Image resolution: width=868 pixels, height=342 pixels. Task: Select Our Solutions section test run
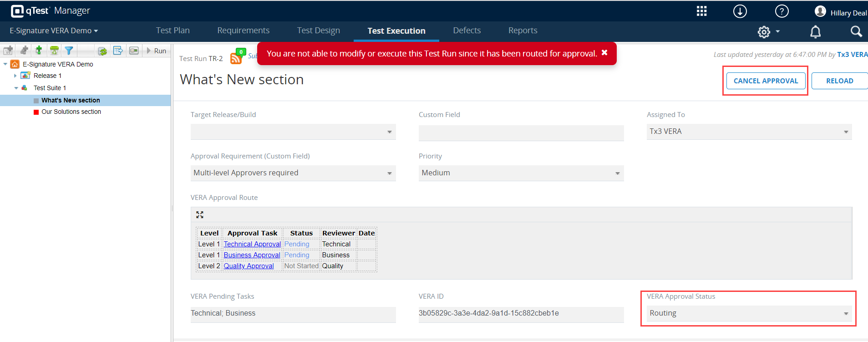pyautogui.click(x=71, y=112)
